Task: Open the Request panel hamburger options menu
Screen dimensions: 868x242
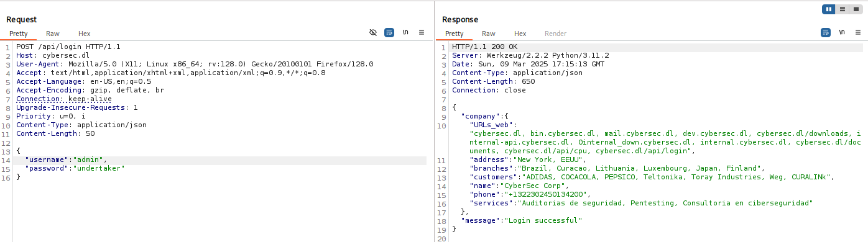Action: coord(422,32)
